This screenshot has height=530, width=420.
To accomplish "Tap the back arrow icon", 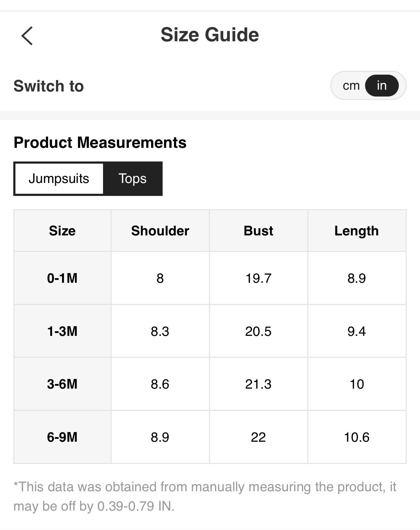I will tap(27, 36).
